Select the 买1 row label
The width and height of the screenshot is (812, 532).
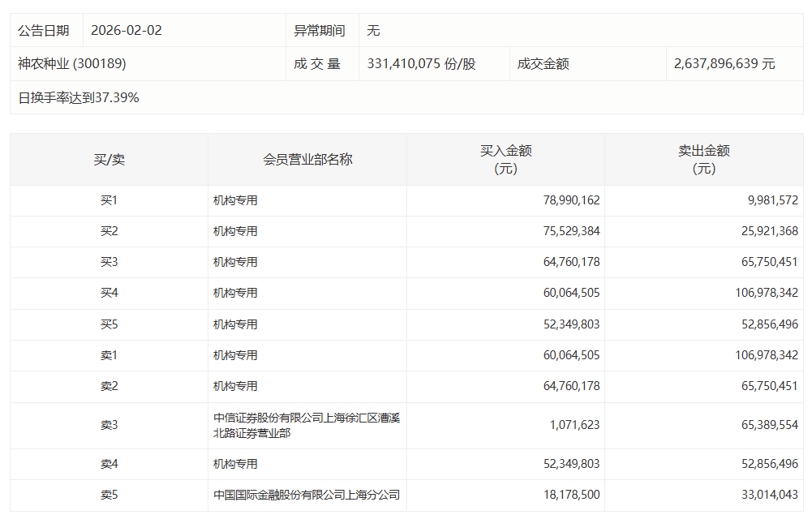pos(109,200)
